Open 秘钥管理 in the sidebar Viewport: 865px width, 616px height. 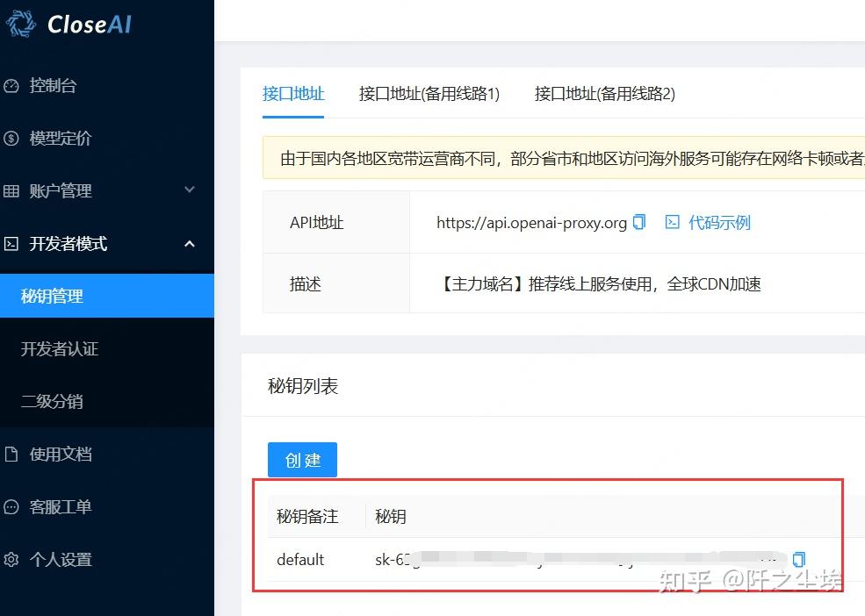click(54, 296)
